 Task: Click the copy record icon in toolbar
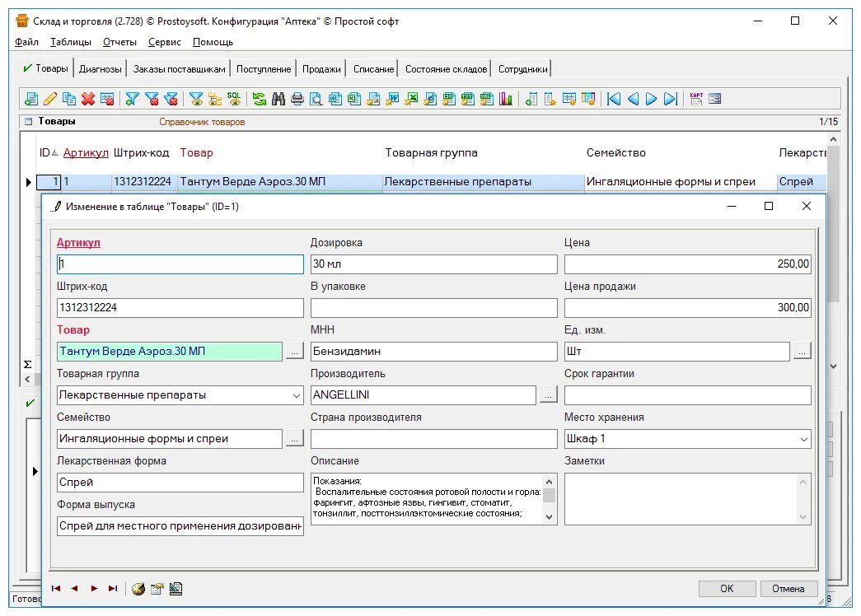(x=69, y=99)
